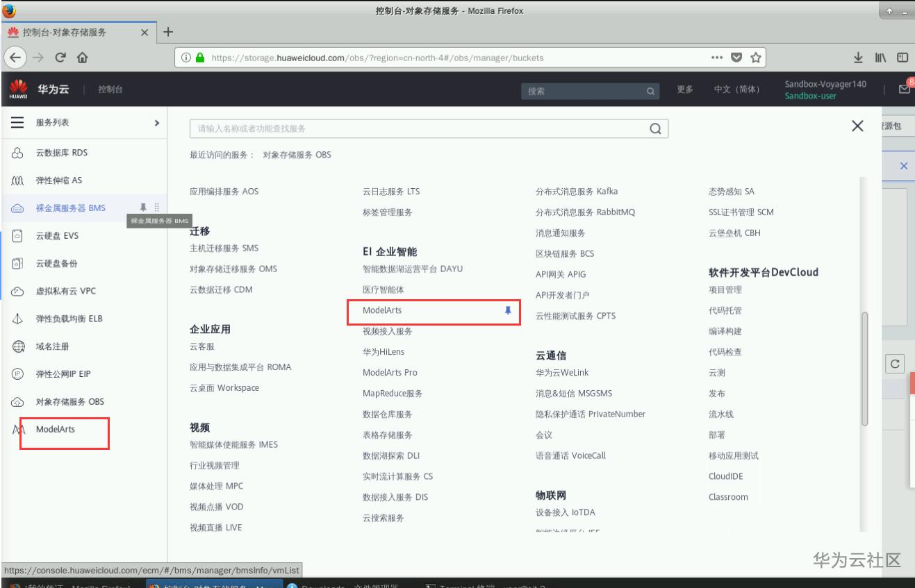Open 云日志服务 LTS link

pyautogui.click(x=391, y=192)
